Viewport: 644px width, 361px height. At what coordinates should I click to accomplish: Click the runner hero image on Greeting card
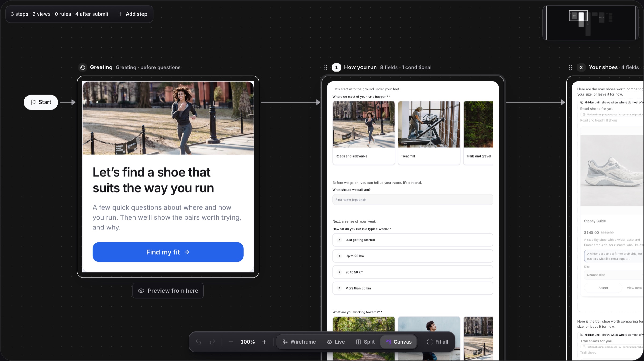coord(168,118)
